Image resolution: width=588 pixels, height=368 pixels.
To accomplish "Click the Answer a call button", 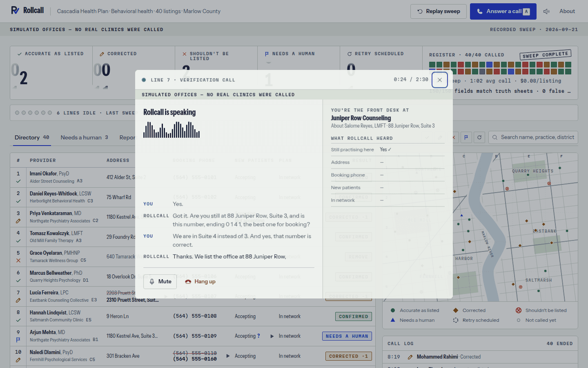I will 503,11.
